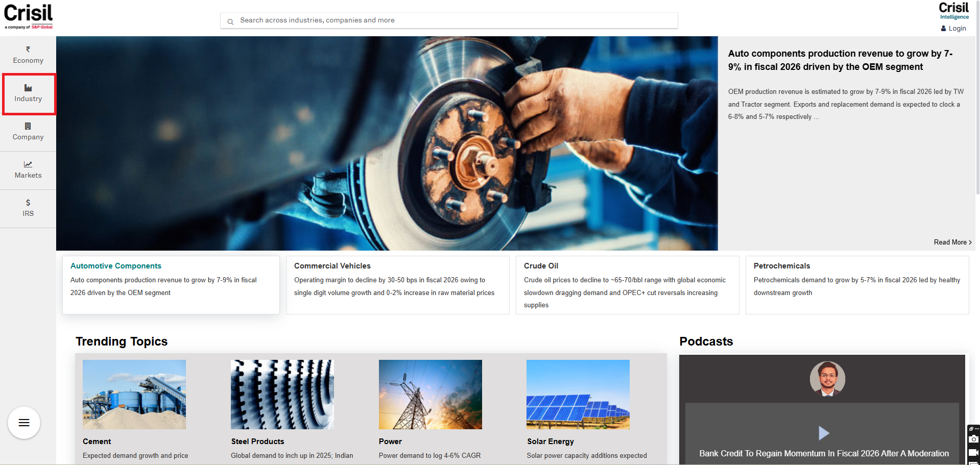The image size is (980, 465).
Task: Open the Company section in sidebar
Action: pyautogui.click(x=28, y=132)
